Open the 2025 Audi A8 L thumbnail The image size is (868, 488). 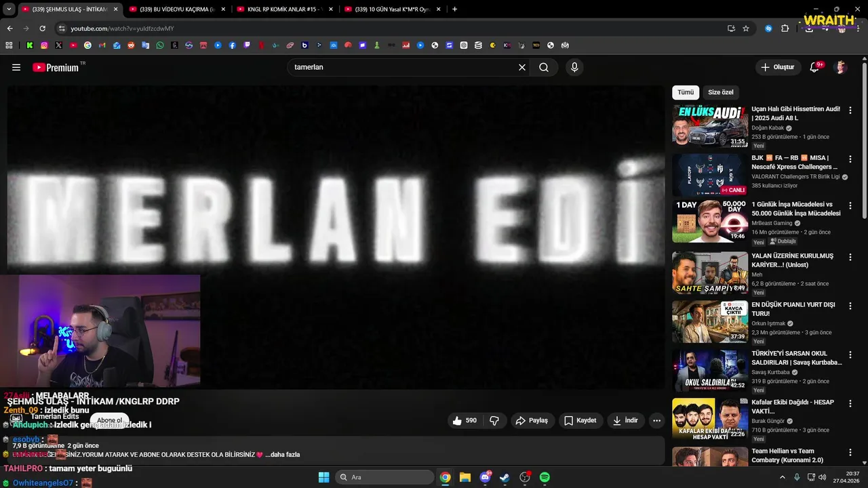(709, 125)
